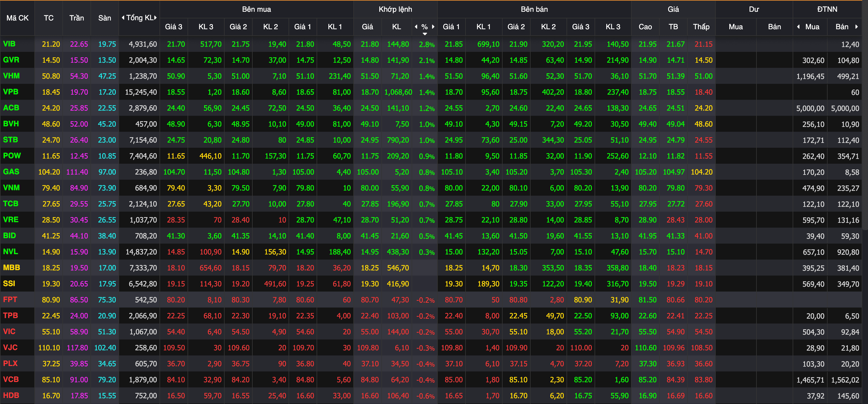Screen dimensions: 868x404
Task: Click MBB buy volume 654,60
Action: [211, 268]
